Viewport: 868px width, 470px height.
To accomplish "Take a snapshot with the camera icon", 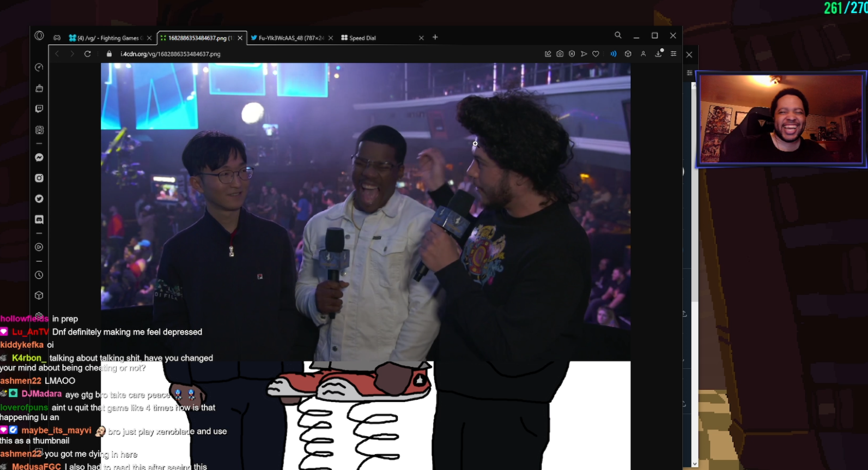I will (560, 54).
